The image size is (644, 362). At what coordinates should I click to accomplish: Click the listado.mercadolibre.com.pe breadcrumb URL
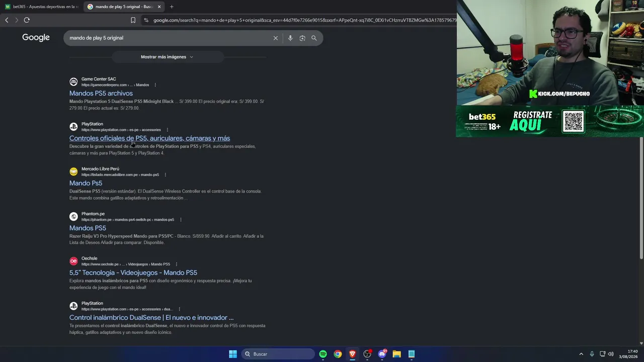pyautogui.click(x=120, y=175)
